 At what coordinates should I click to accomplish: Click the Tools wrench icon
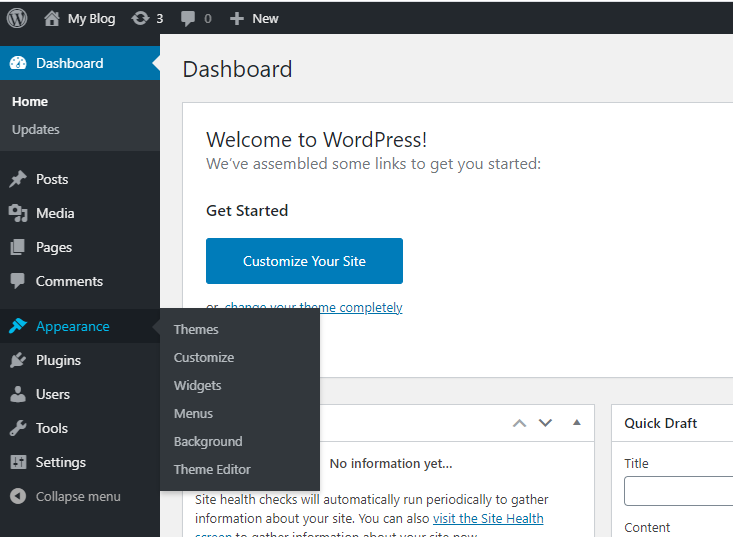tap(18, 428)
